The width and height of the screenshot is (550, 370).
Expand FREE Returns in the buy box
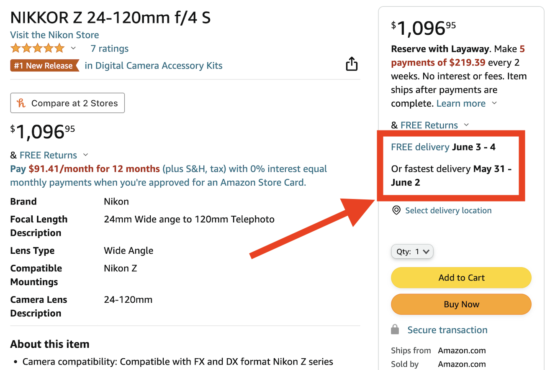pyautogui.click(x=467, y=125)
